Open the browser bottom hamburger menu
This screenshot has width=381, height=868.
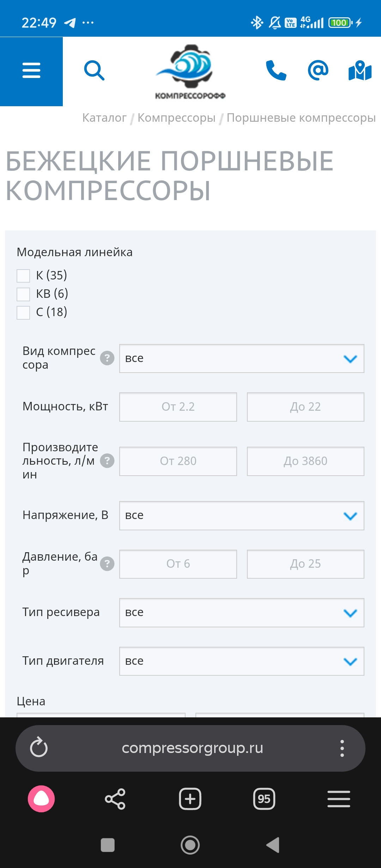[x=339, y=799]
